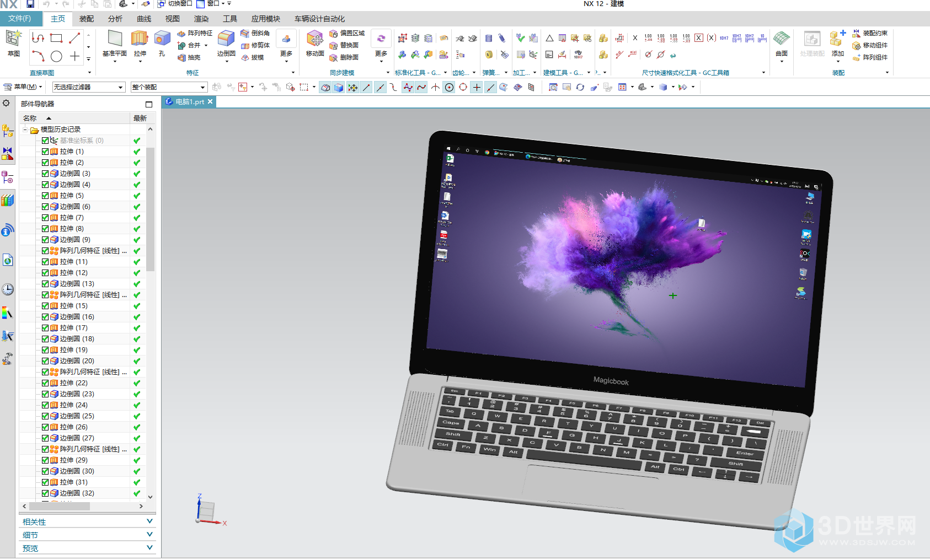Screen dimensions: 930x560
Task: Open the 菜单(M) menu dropdown
Action: coord(23,87)
